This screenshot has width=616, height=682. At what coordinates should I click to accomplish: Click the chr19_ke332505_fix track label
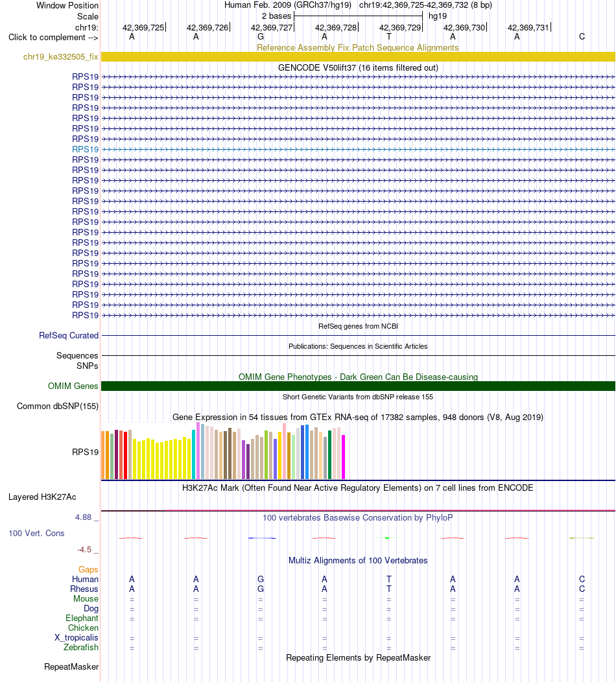(60, 57)
